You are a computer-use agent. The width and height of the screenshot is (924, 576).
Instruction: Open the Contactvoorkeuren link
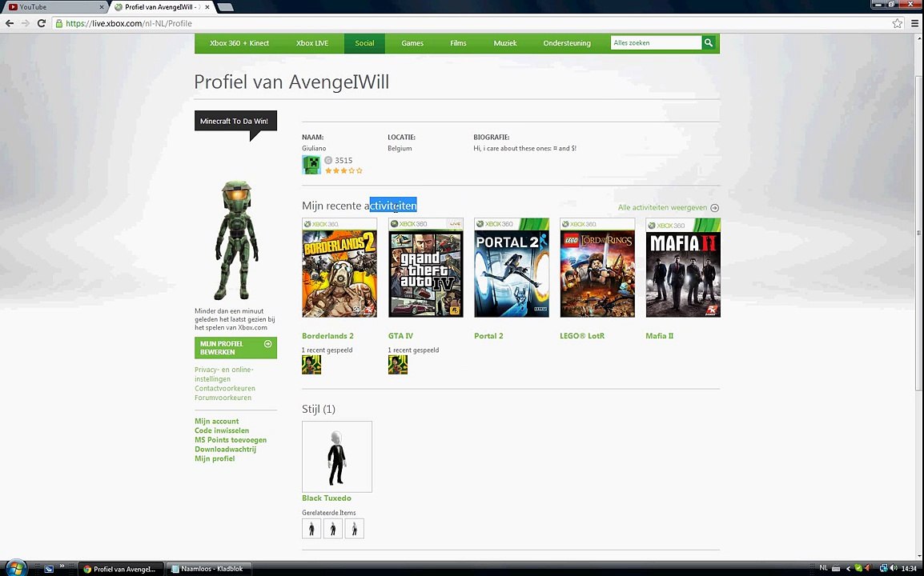224,388
